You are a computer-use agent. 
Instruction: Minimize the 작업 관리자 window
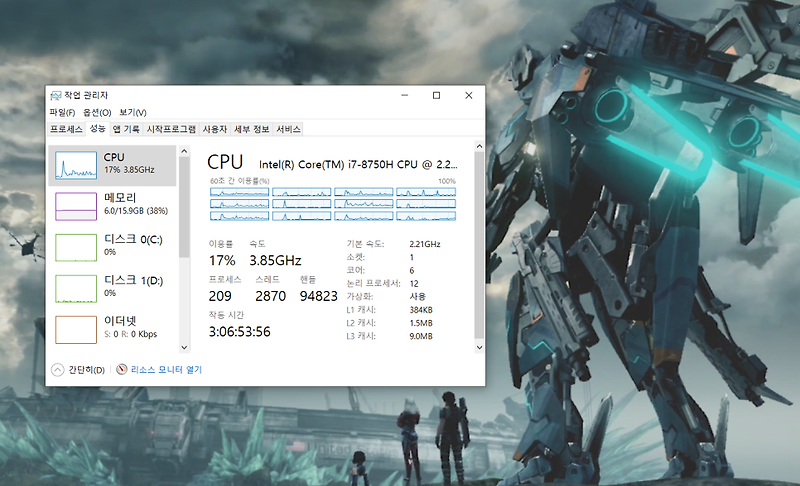pos(405,95)
